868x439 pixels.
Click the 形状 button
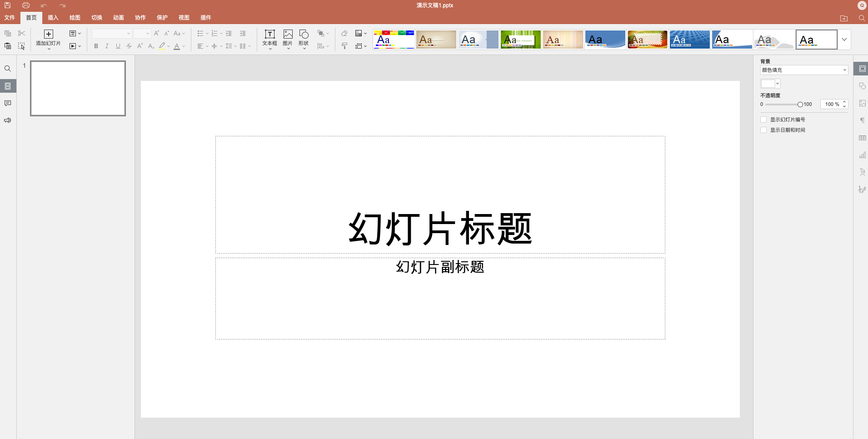[x=304, y=39]
